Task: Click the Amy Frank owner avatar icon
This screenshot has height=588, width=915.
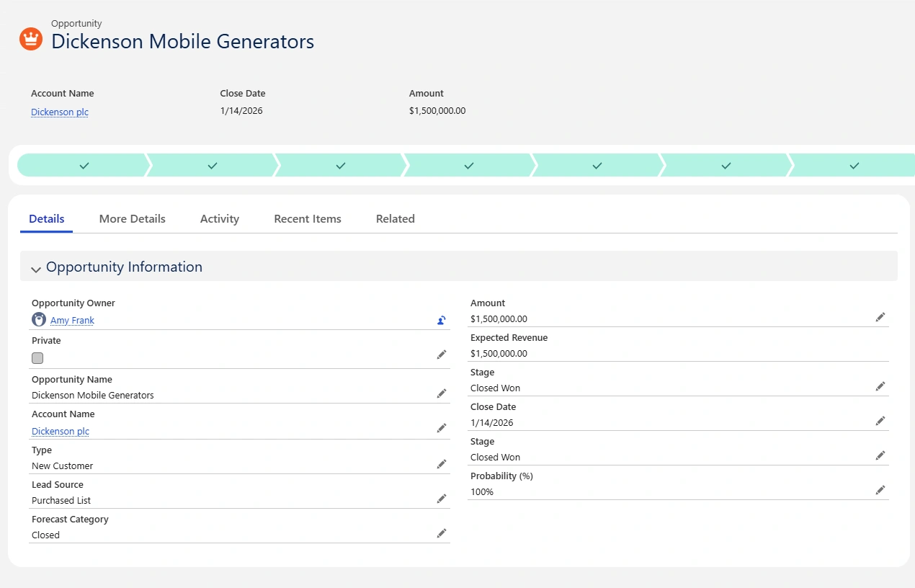Action: pyautogui.click(x=39, y=319)
